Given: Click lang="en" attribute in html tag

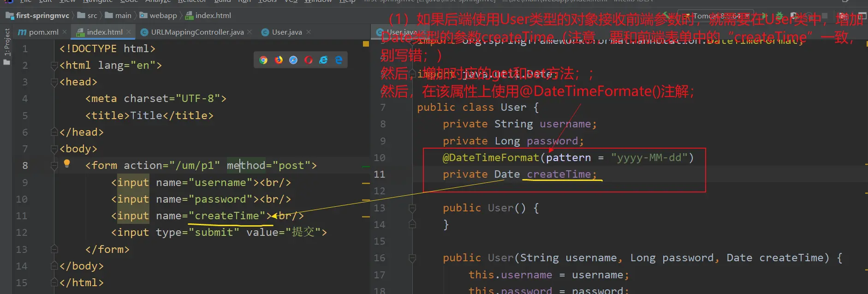Looking at the screenshot, I should tap(127, 66).
